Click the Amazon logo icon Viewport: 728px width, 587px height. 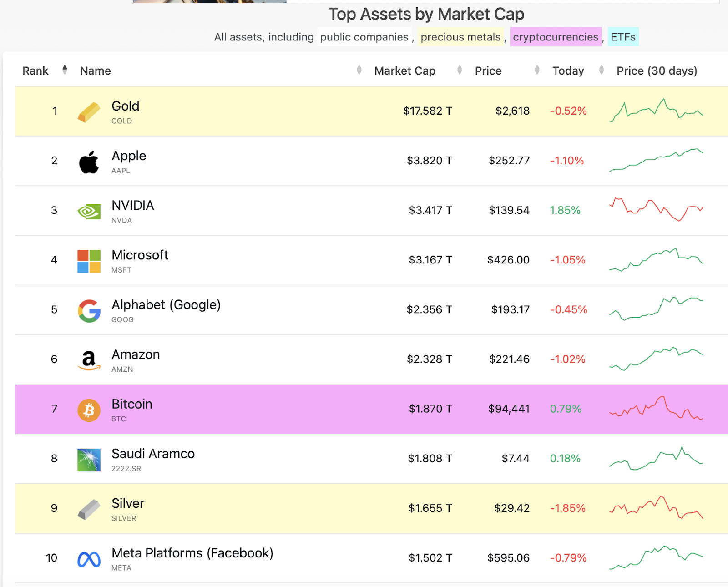[89, 360]
